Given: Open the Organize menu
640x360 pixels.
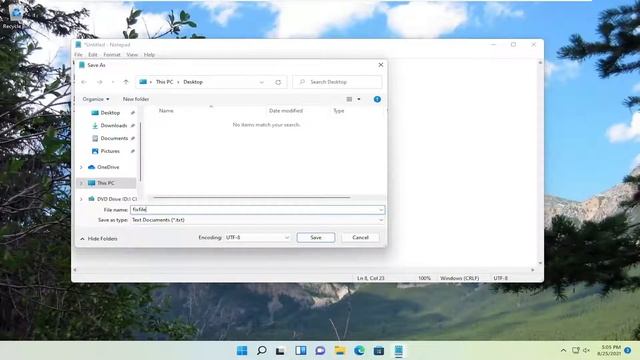Looking at the screenshot, I should (x=96, y=99).
